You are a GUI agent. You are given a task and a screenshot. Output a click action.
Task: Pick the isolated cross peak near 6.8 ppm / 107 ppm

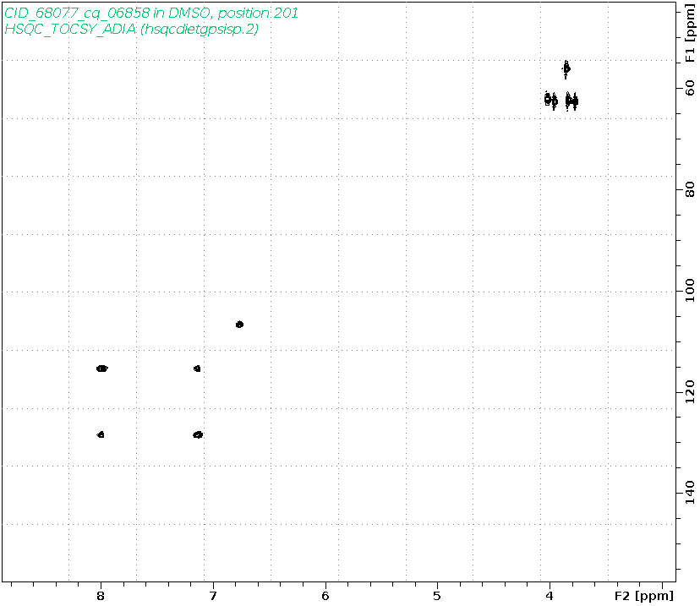point(240,325)
